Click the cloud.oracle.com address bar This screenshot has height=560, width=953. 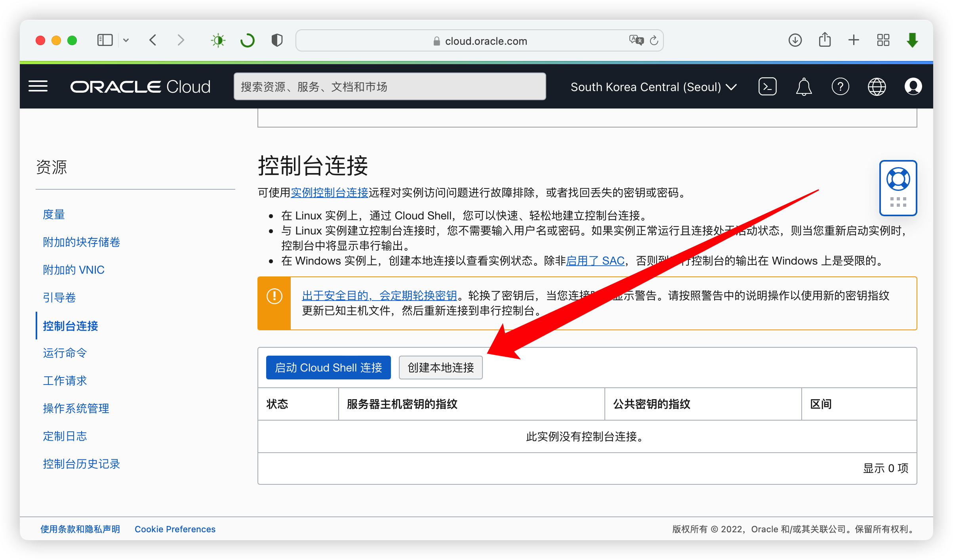click(x=480, y=40)
